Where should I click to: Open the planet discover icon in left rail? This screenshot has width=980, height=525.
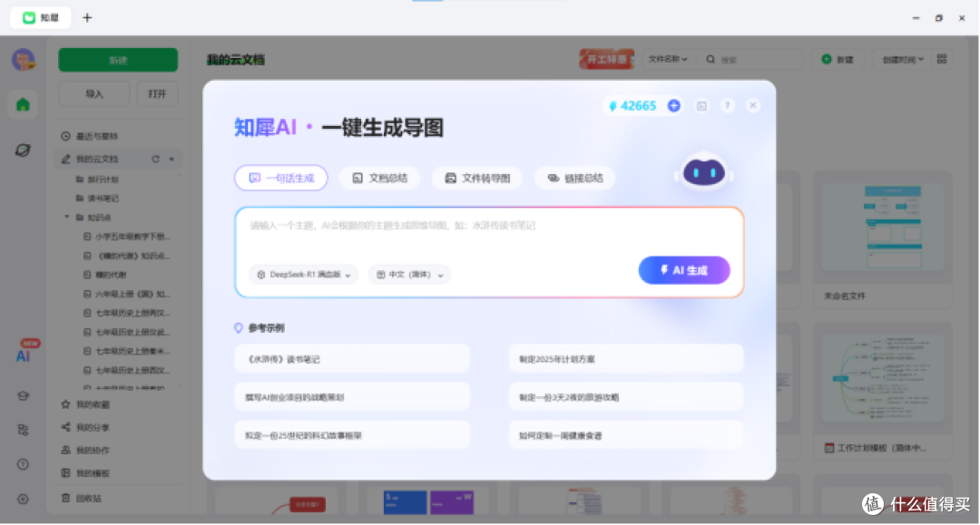[x=23, y=150]
